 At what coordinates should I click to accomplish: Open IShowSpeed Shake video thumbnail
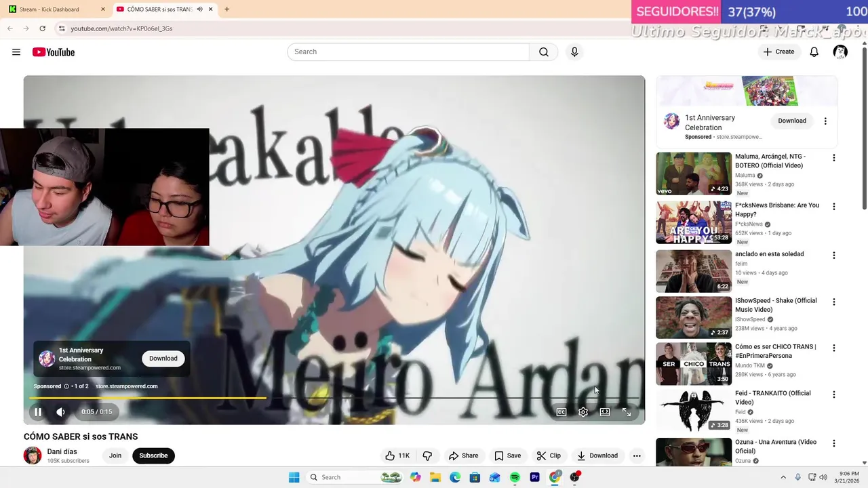tap(694, 317)
